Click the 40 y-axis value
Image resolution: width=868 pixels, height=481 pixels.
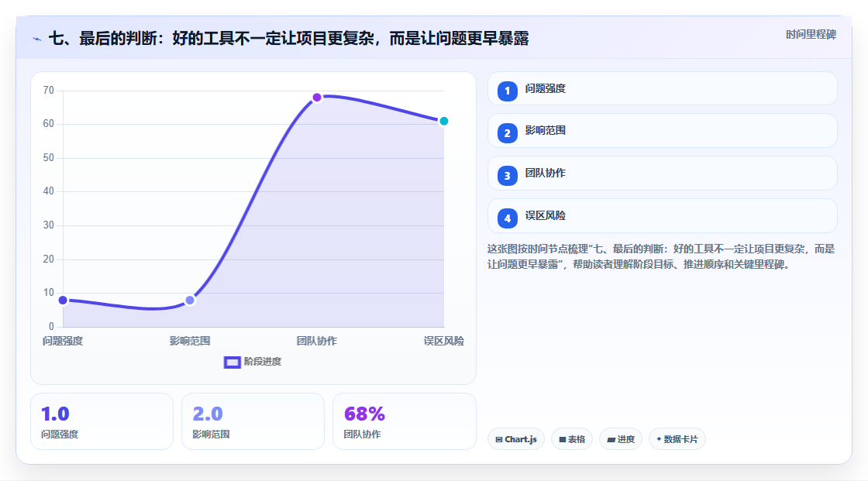point(49,191)
